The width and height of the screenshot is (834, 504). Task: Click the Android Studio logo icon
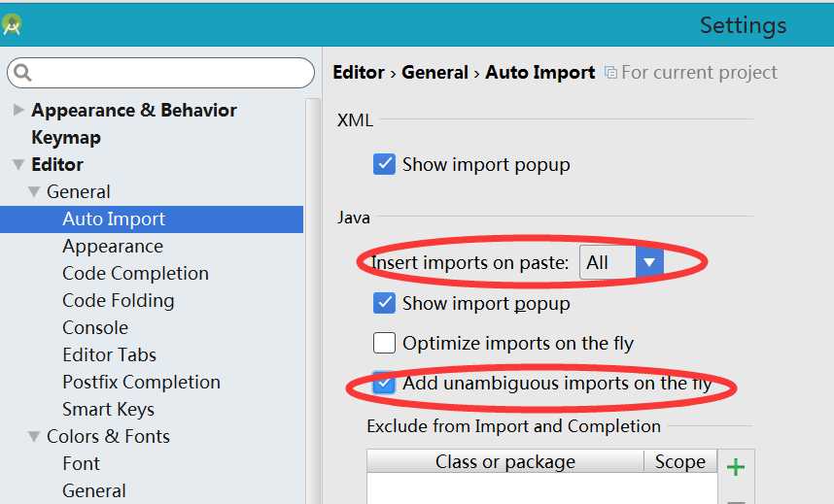pyautogui.click(x=11, y=24)
